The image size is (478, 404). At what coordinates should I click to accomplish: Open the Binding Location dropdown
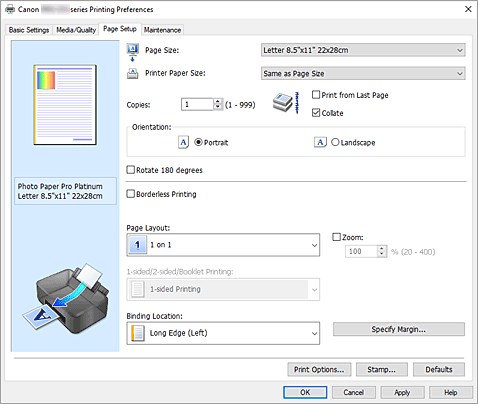tap(223, 333)
